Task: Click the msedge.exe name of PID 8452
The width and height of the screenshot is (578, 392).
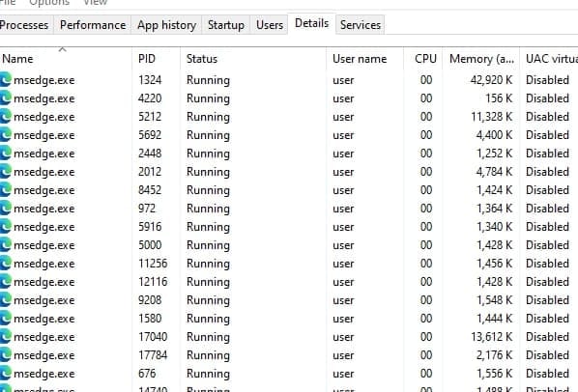Action: pos(44,190)
